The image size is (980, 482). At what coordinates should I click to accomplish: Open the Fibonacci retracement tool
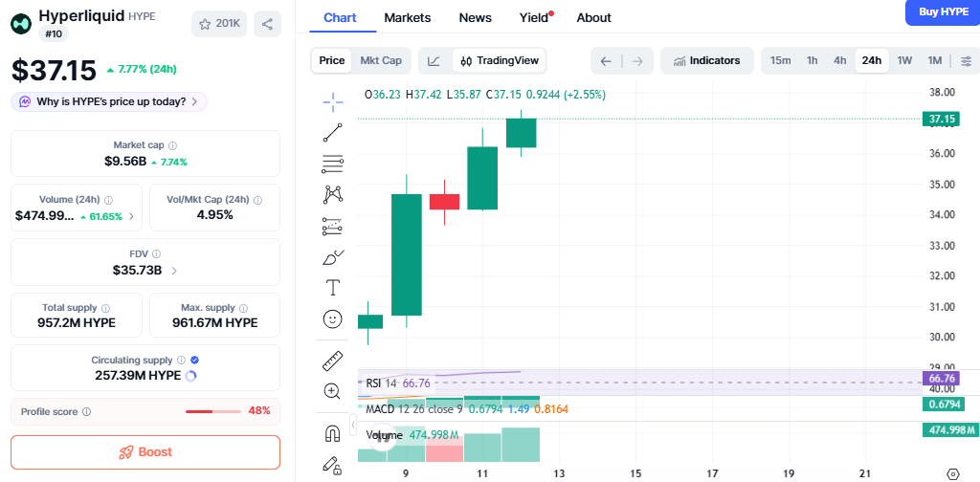pos(333,164)
